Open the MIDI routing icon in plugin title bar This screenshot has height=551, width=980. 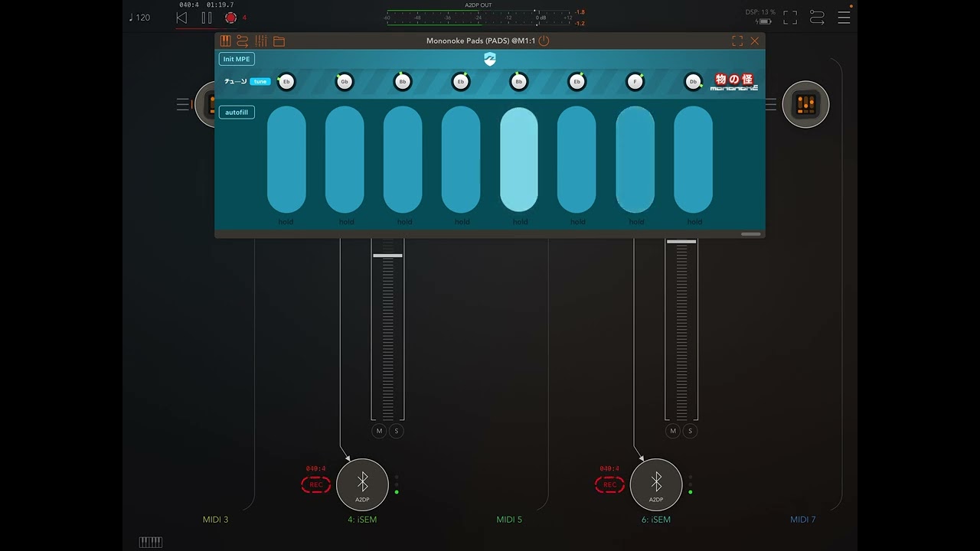(243, 41)
